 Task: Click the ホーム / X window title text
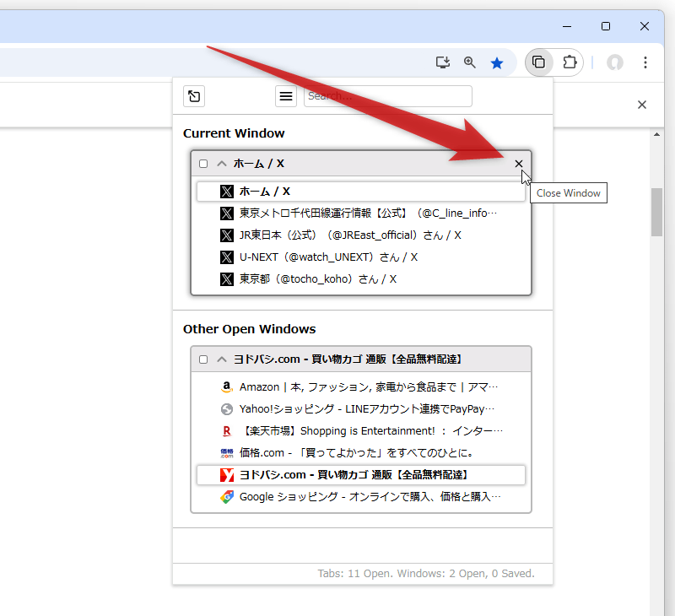click(259, 164)
